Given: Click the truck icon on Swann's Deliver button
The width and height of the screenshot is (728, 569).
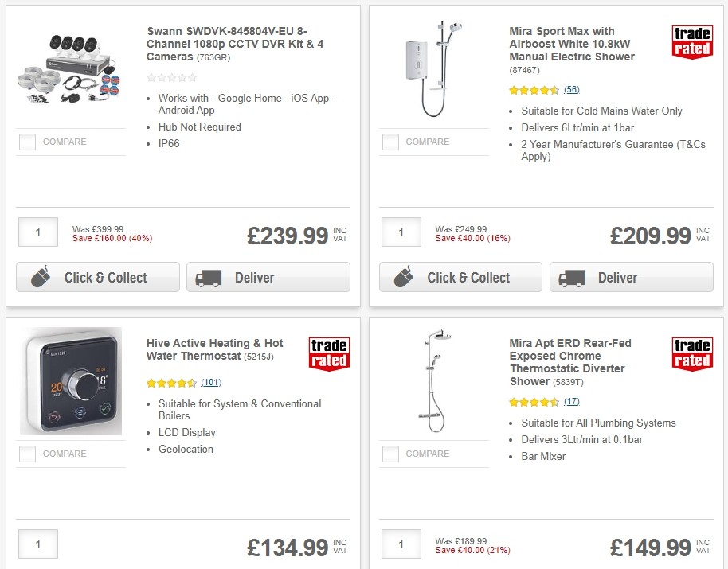Looking at the screenshot, I should (209, 277).
